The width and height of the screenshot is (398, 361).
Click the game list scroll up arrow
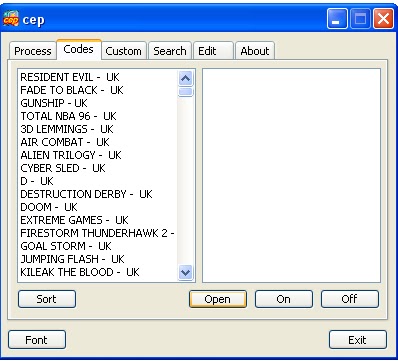pyautogui.click(x=185, y=78)
